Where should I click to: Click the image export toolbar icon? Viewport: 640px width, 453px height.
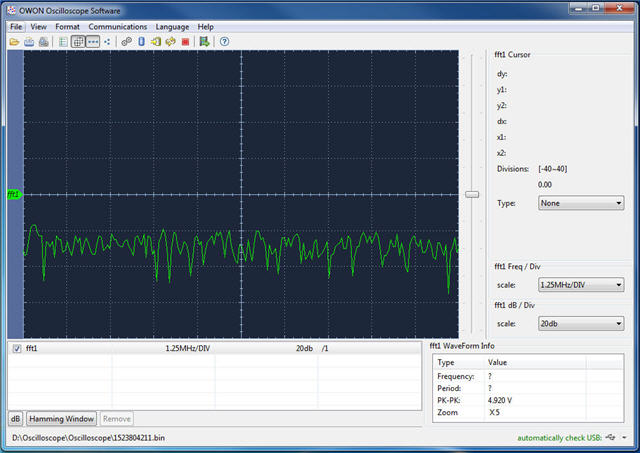pos(204,42)
